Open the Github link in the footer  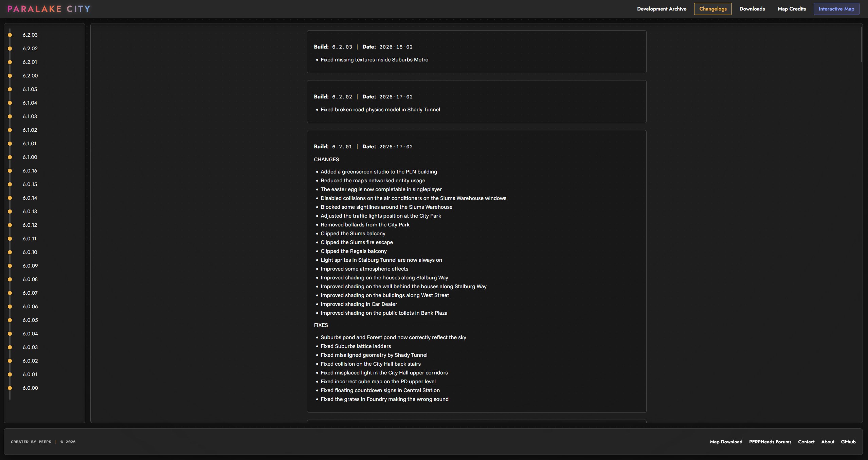click(848, 442)
